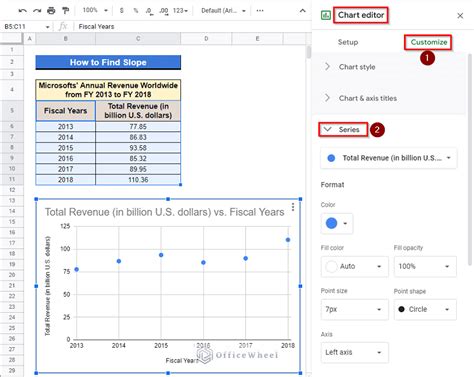Open the Left axis dropdown

(355, 352)
